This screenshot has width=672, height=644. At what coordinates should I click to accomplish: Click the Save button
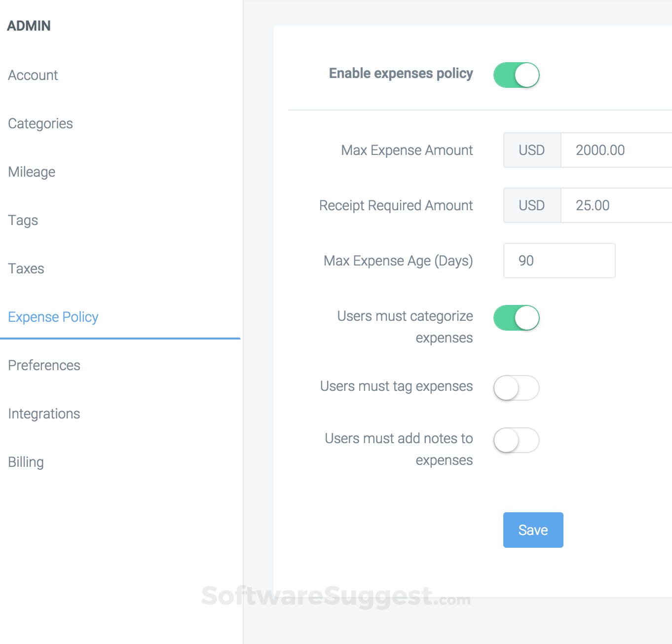coord(533,530)
